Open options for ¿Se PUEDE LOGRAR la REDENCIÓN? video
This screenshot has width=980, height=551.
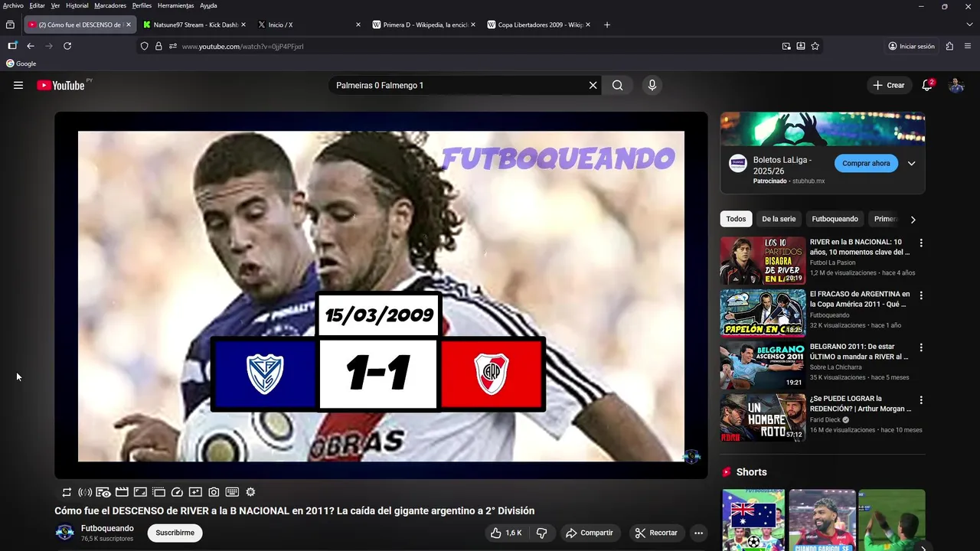[921, 399]
